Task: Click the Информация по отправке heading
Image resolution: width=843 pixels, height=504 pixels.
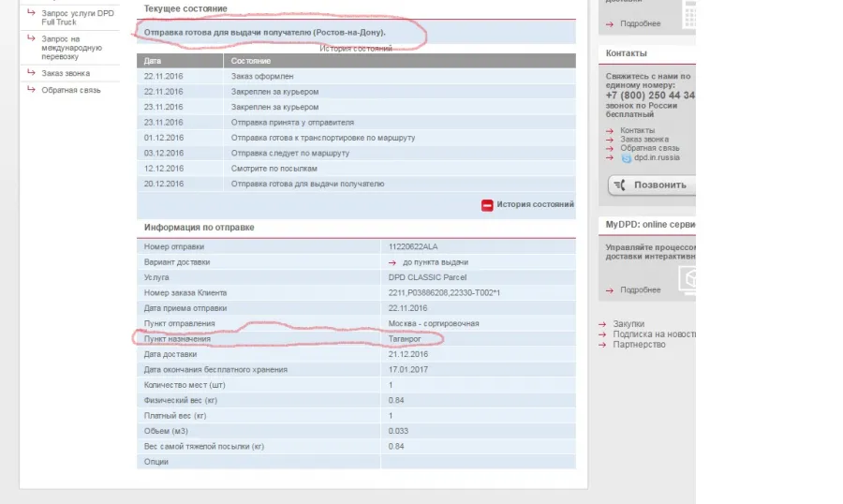Action: pyautogui.click(x=199, y=228)
